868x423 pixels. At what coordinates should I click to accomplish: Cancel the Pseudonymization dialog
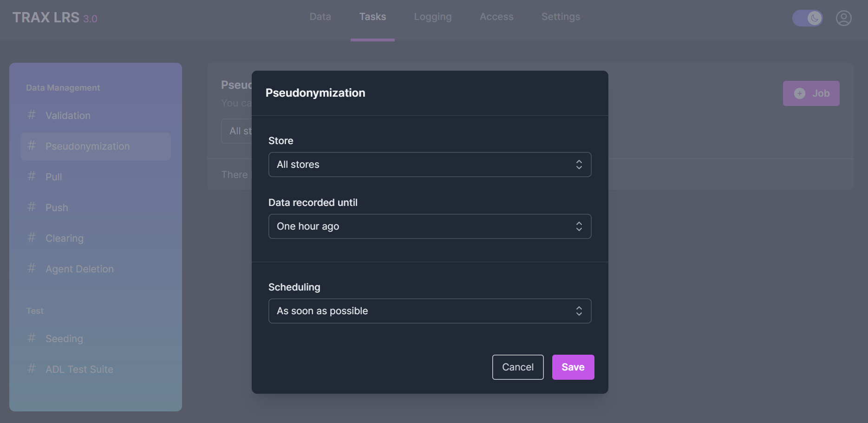click(x=517, y=367)
